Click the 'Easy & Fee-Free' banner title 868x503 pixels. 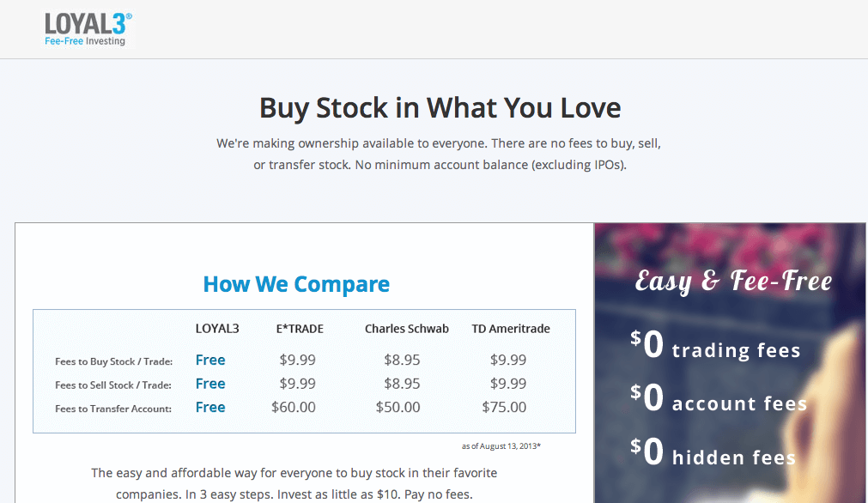coord(733,281)
